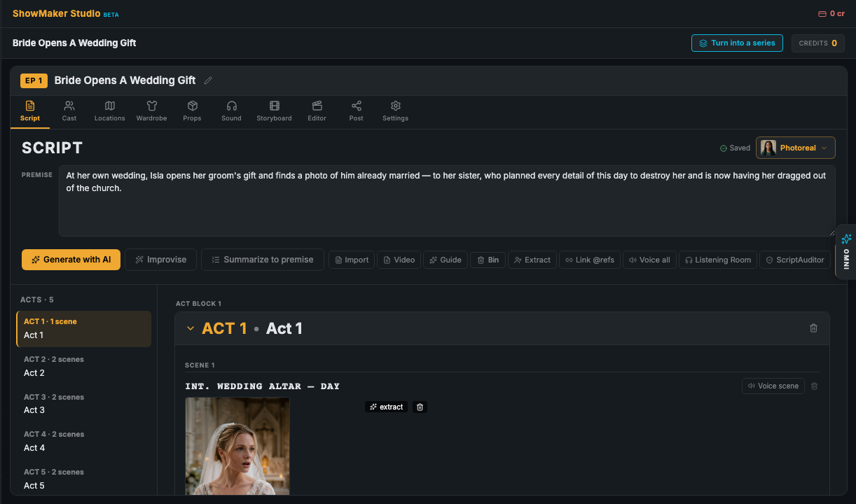The image size is (856, 504).
Task: Delete scene image with trash icon
Action: 420,407
